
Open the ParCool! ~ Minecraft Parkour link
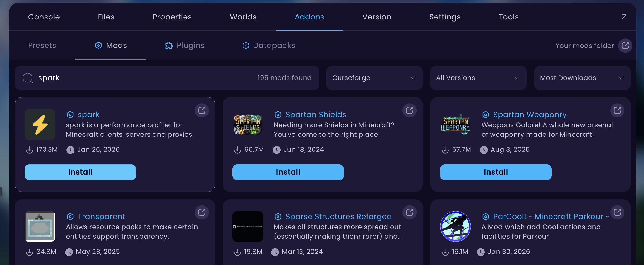pos(551,217)
